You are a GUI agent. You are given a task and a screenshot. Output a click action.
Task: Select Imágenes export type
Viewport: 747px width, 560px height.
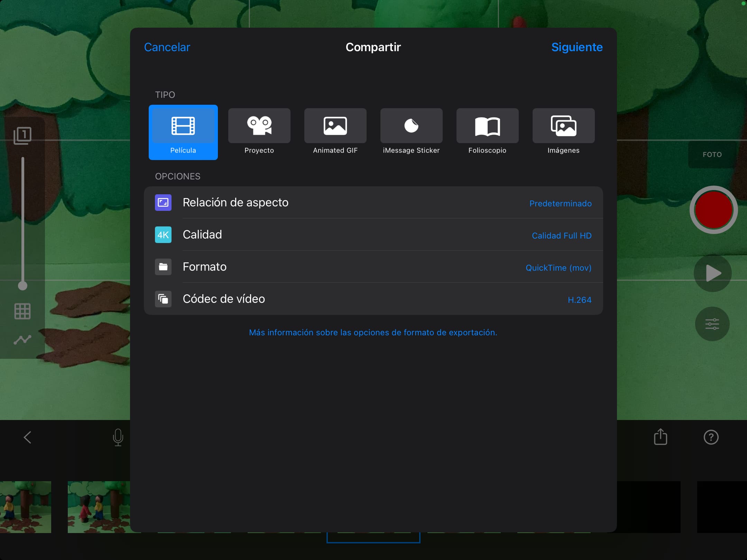pyautogui.click(x=563, y=132)
